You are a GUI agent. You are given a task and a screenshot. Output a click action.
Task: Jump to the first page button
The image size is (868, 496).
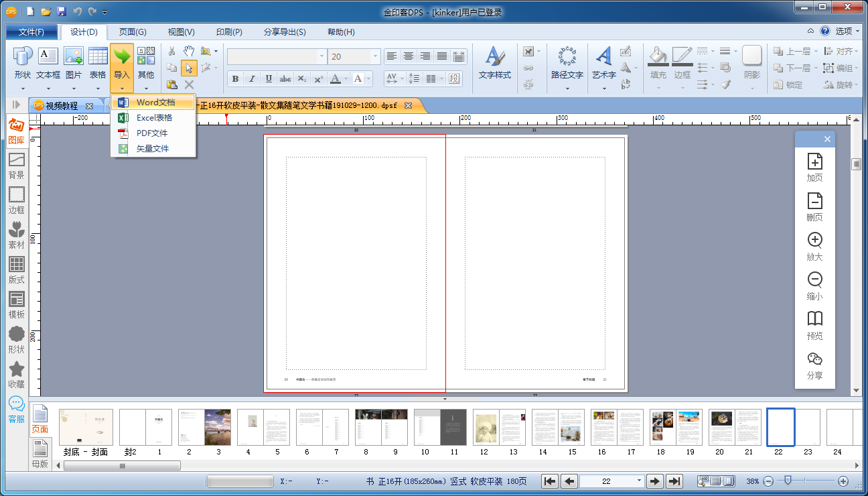click(549, 481)
